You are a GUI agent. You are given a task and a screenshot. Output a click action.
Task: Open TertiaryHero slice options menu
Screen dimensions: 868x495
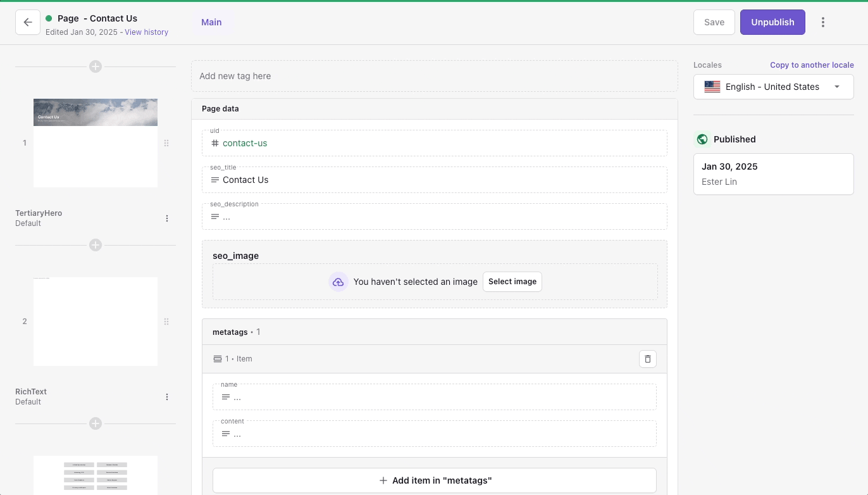point(167,218)
